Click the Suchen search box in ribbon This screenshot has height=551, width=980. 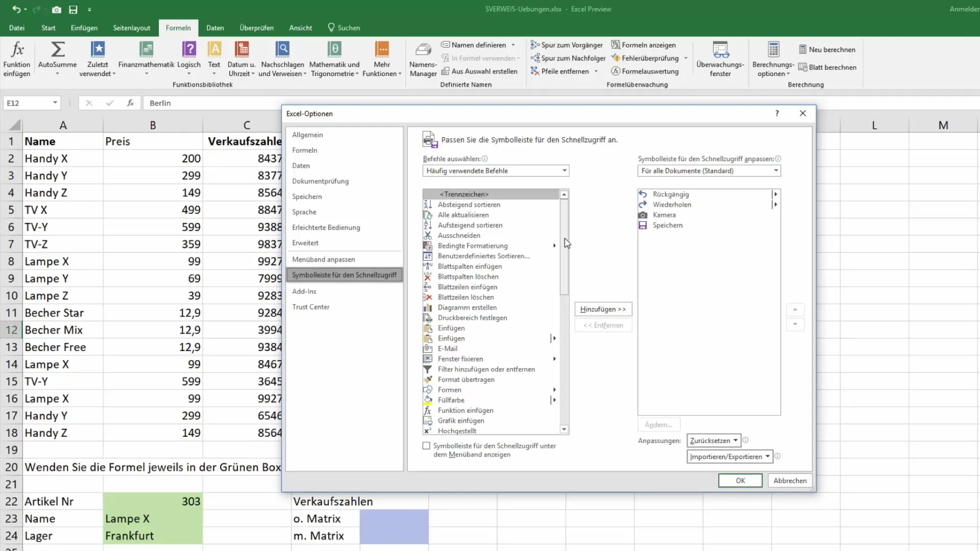pos(344,28)
